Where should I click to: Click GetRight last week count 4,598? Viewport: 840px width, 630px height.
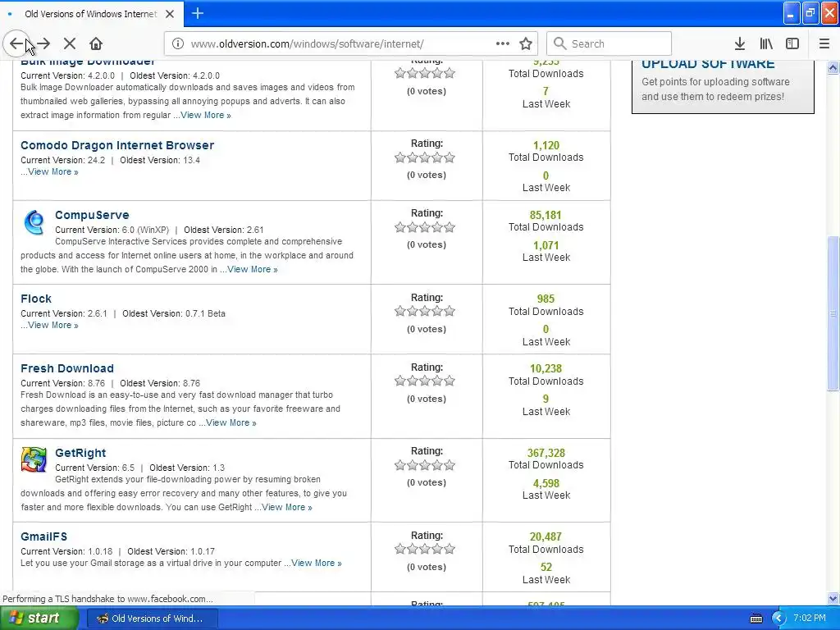pos(546,483)
